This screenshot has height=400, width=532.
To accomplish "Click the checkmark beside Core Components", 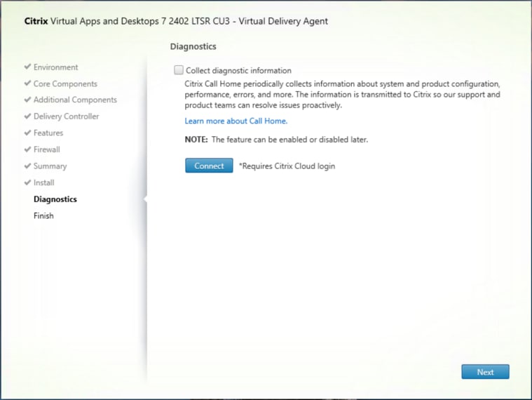I will coord(28,84).
